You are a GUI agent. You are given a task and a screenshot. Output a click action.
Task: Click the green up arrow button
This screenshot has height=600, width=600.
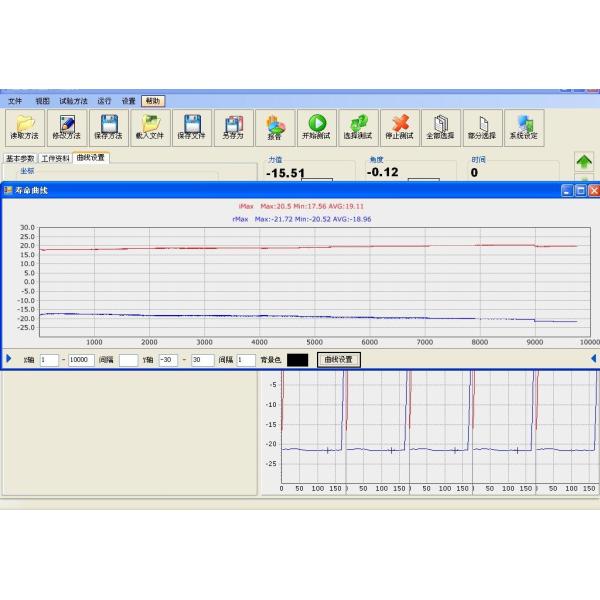click(584, 161)
